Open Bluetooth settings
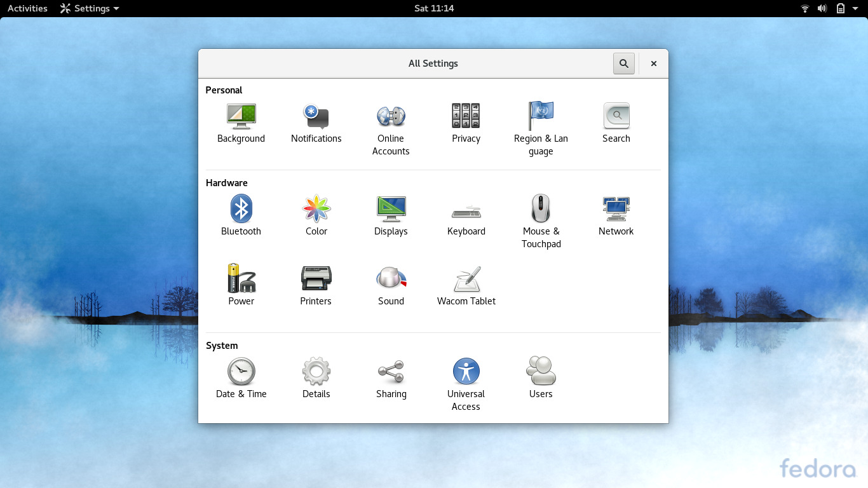Viewport: 868px width, 488px height. tap(241, 216)
